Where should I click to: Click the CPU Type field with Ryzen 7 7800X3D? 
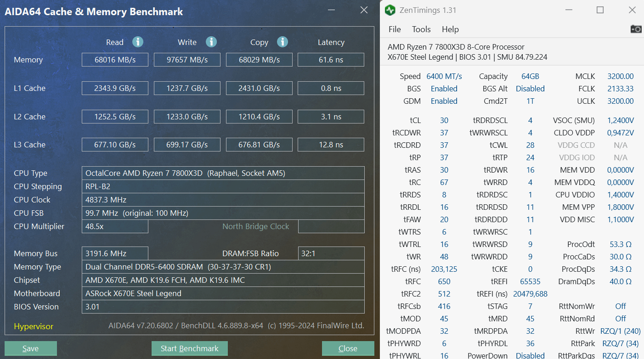tap(223, 173)
